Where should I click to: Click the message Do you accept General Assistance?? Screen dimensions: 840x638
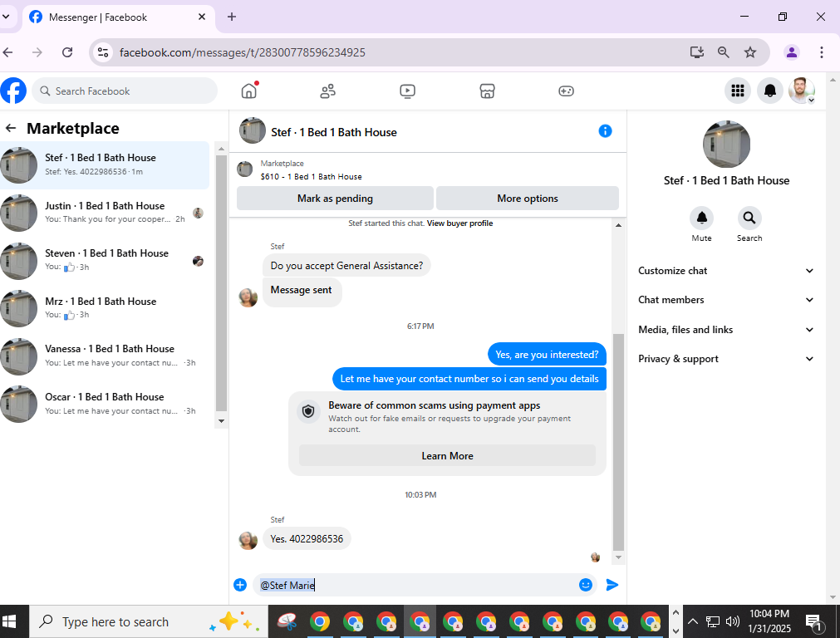(346, 266)
